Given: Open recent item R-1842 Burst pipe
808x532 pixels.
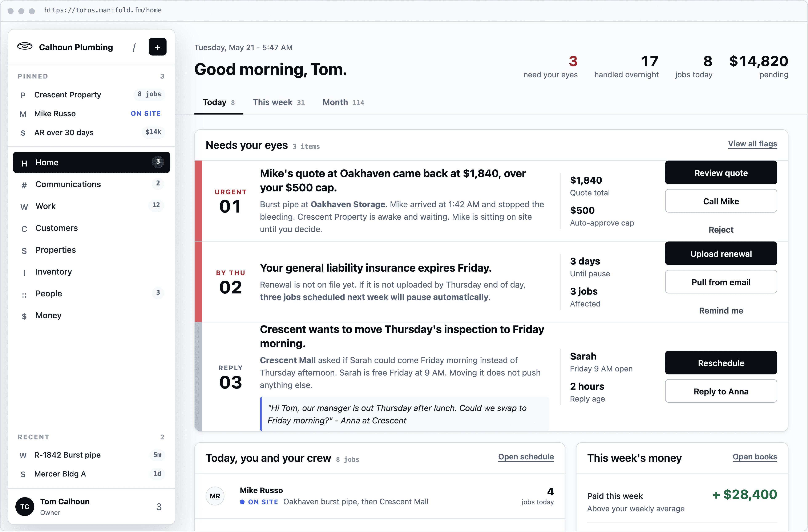Looking at the screenshot, I should coord(91,455).
